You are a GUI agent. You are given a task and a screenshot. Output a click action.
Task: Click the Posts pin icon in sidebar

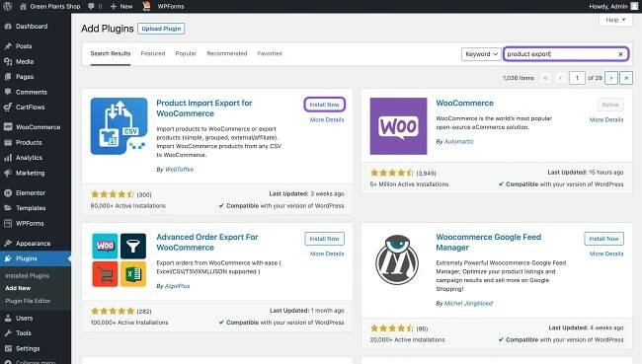click(8, 46)
